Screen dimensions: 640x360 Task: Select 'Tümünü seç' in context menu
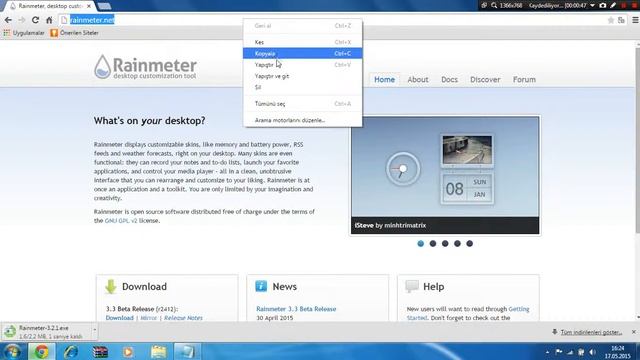[302, 104]
